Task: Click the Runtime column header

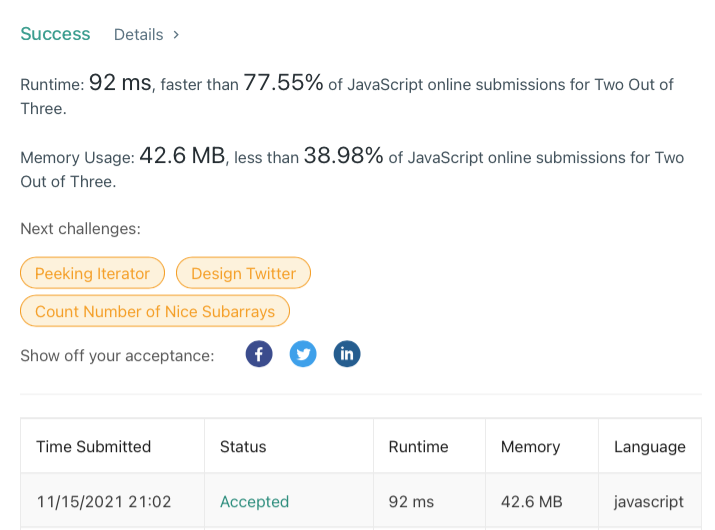Action: click(x=418, y=447)
